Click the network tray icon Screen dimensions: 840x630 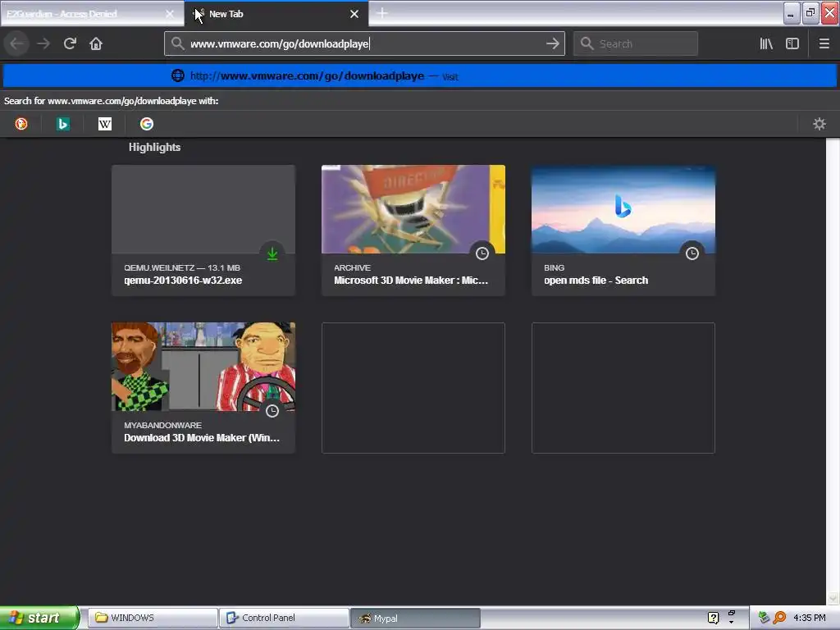point(764,618)
